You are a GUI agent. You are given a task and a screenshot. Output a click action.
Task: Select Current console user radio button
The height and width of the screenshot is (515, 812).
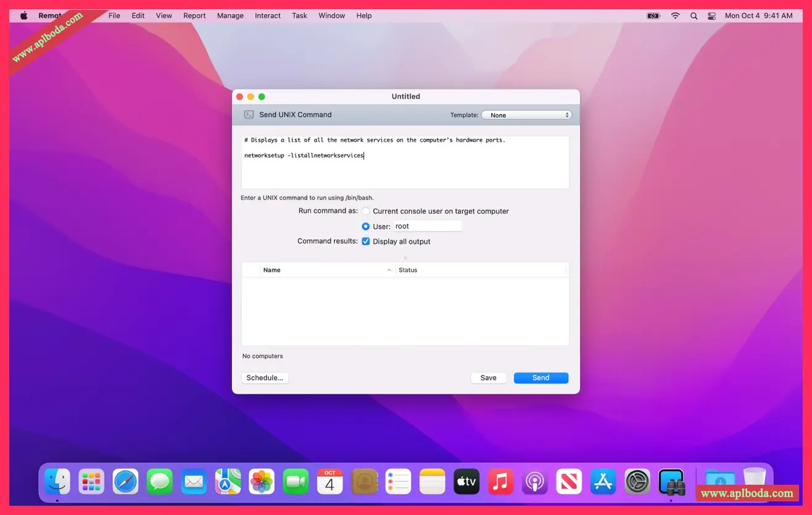click(x=366, y=211)
